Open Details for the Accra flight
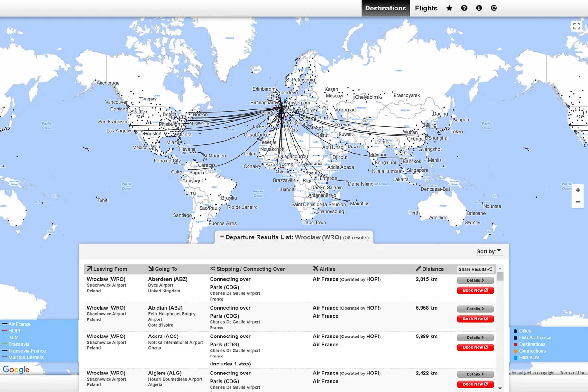588x392 pixels. tap(475, 337)
